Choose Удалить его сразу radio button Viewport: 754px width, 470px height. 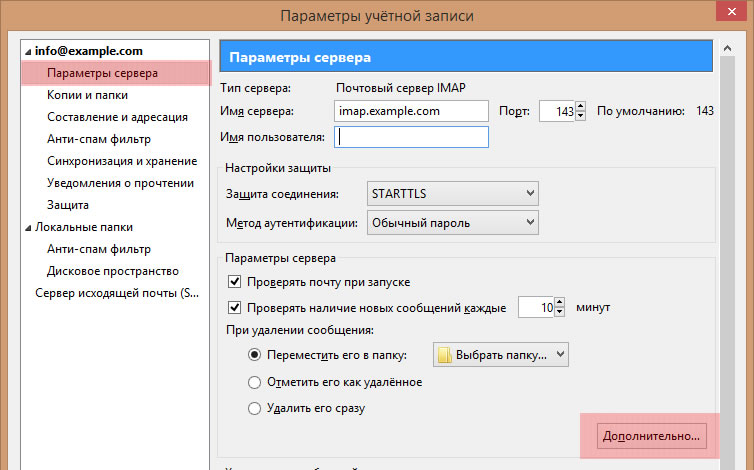[254, 408]
